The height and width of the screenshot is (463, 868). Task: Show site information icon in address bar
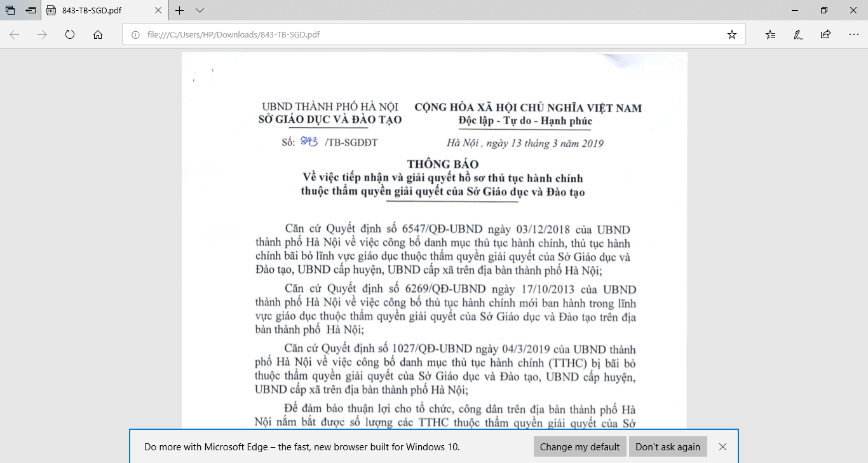135,35
